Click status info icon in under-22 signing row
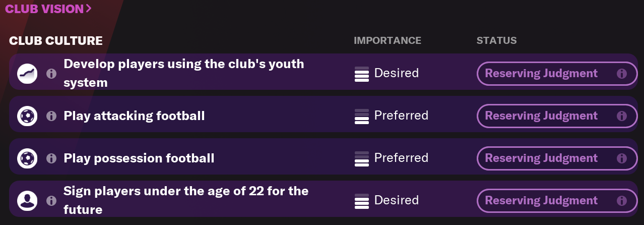 621,201
